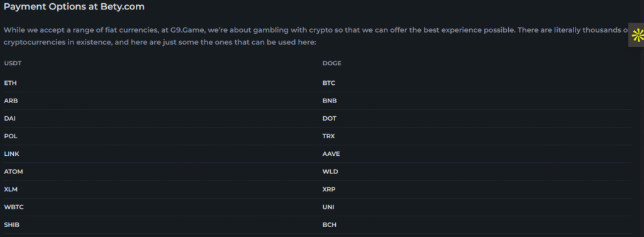The height and width of the screenshot is (237, 644).
Task: Click the Payment Options at Bety.com heading
Action: click(x=74, y=7)
